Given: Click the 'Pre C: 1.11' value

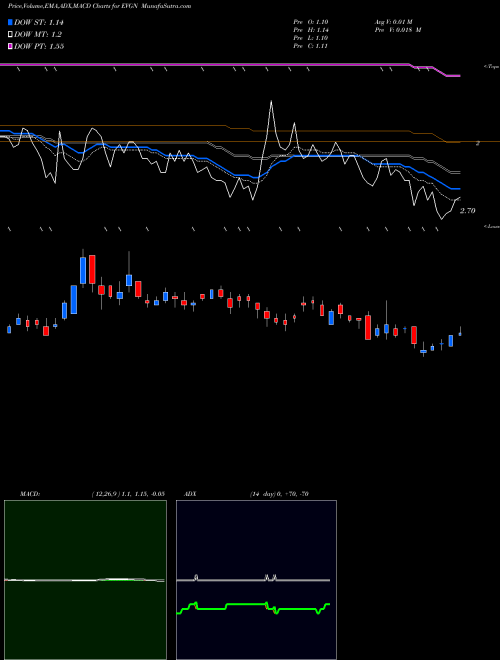Looking at the screenshot, I should 311,46.
